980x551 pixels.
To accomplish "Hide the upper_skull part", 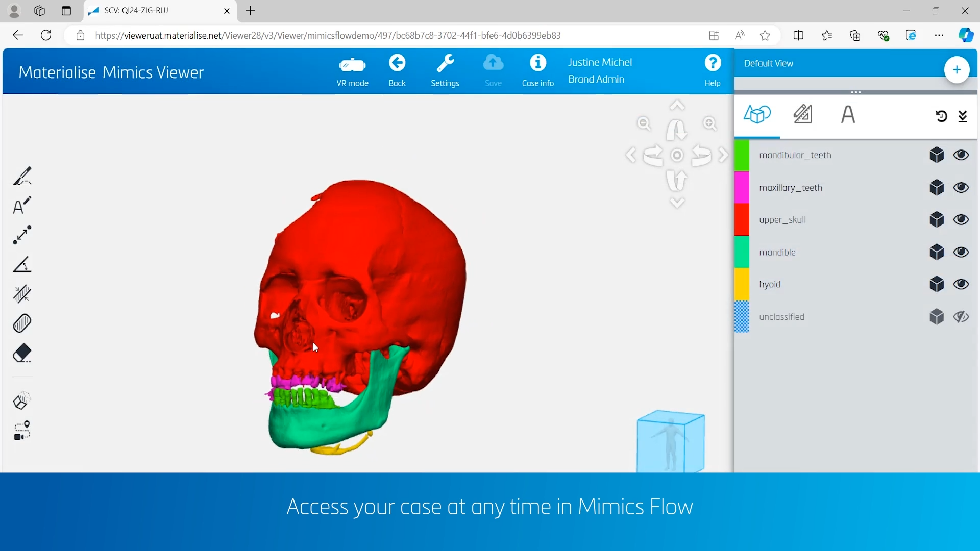I will (961, 219).
